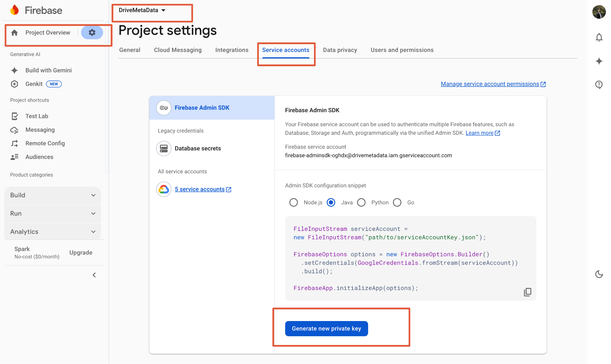Expand the Run category

coord(53,214)
